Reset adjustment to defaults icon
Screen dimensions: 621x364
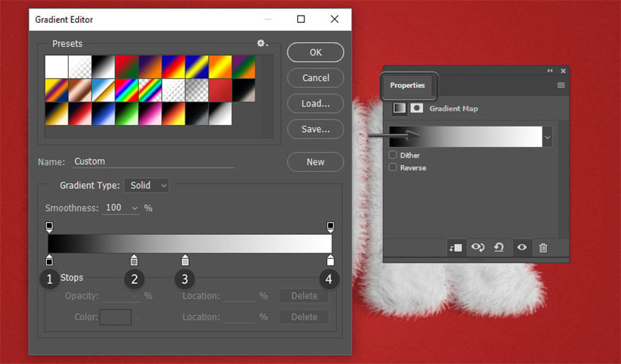499,247
